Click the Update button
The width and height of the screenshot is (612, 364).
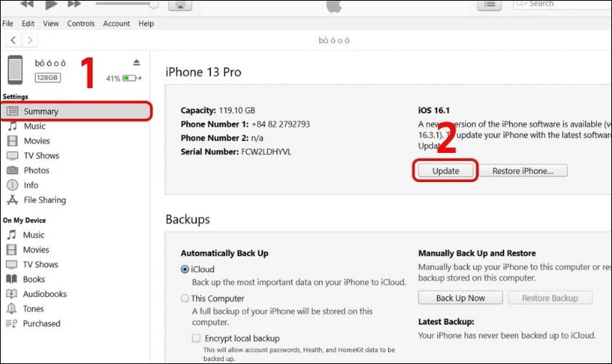click(x=445, y=171)
